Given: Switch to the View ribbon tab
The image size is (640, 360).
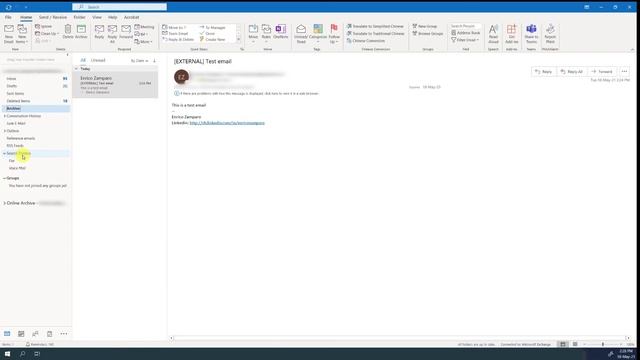Looking at the screenshot, I should [x=97, y=17].
